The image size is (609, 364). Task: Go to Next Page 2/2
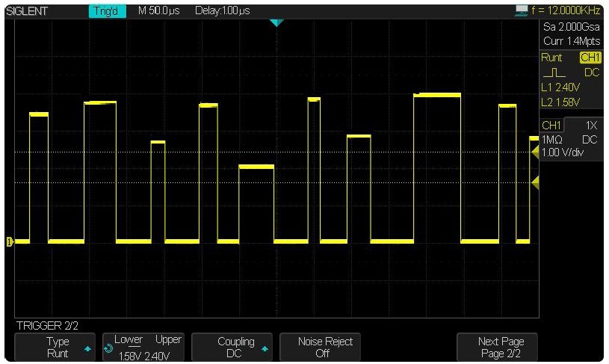pos(497,347)
